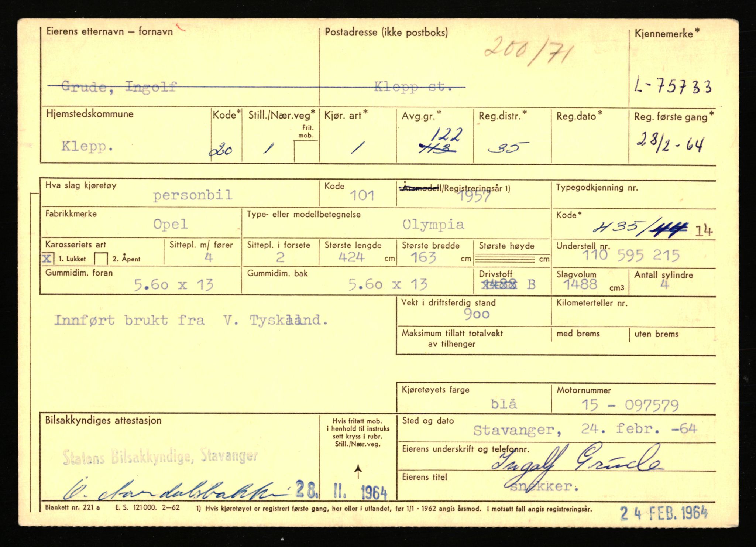Image resolution: width=756 pixels, height=547 pixels.
Task: Click the struck-out address 'Klepp st.'
Action: (413, 87)
